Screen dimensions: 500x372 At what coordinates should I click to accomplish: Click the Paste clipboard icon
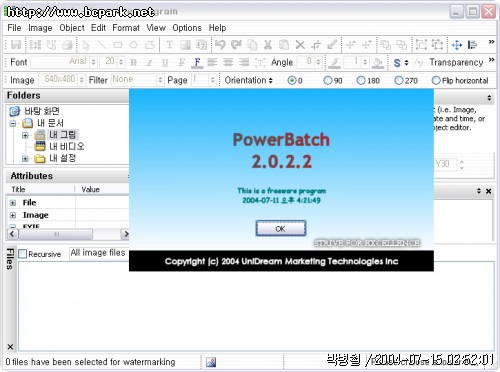click(284, 45)
